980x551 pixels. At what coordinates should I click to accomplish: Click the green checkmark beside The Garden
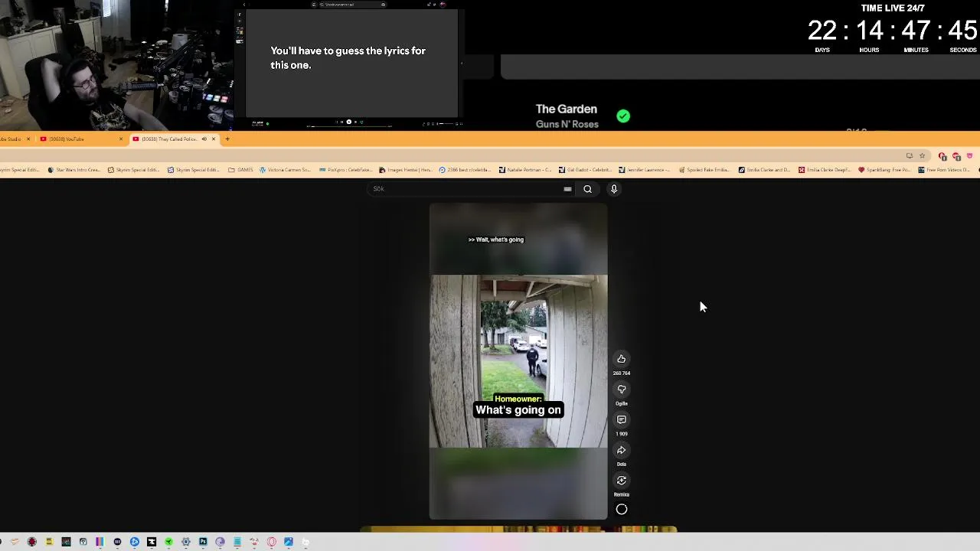pyautogui.click(x=623, y=116)
